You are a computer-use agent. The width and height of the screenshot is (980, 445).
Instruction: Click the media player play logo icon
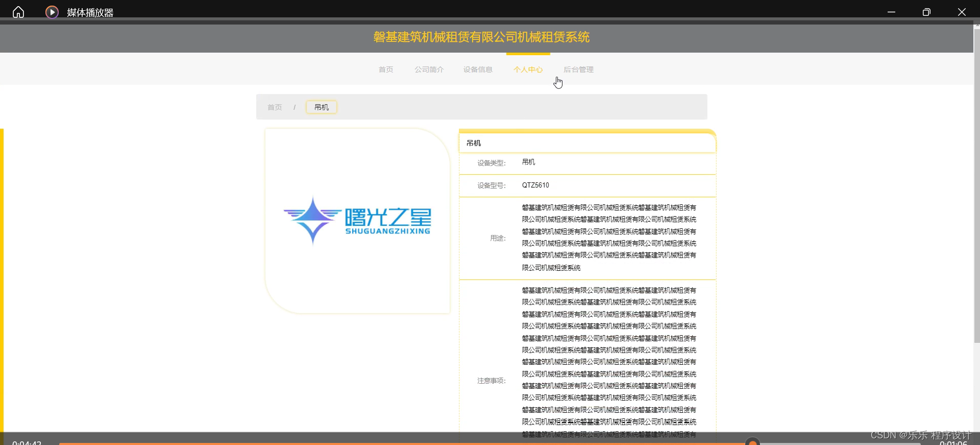tap(52, 12)
